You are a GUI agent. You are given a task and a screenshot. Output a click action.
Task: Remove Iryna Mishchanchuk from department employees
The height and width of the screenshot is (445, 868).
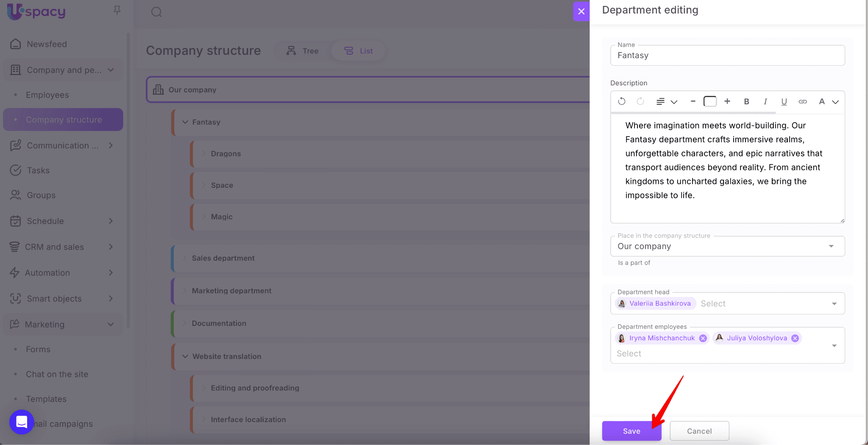point(703,338)
